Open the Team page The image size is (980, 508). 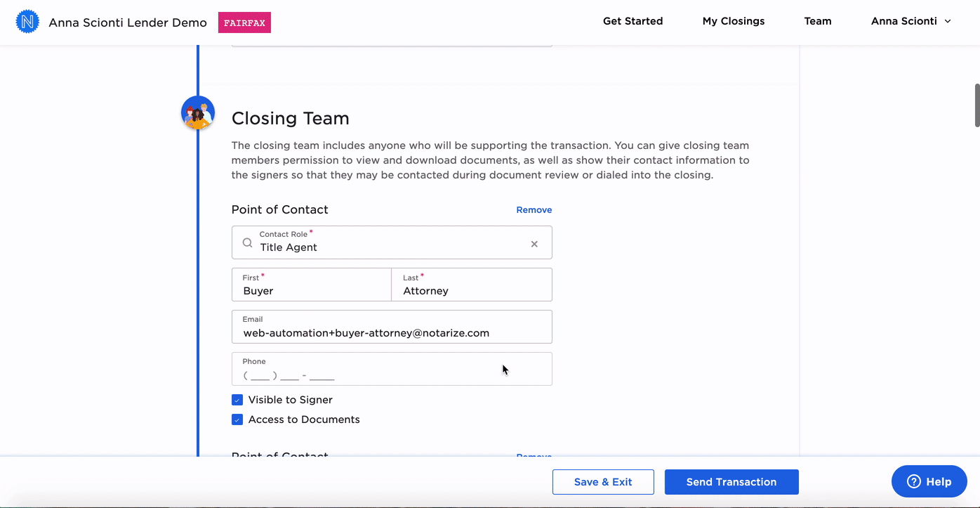click(818, 21)
